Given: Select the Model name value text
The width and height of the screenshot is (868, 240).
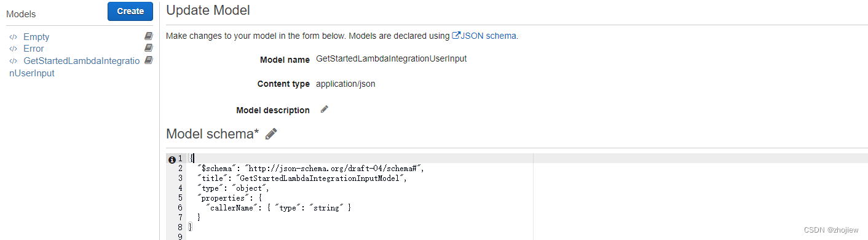Looking at the screenshot, I should (391, 59).
